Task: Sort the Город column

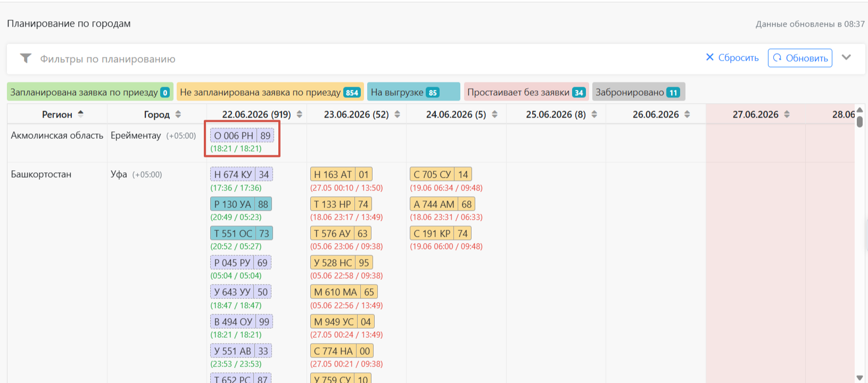Action: click(x=178, y=114)
